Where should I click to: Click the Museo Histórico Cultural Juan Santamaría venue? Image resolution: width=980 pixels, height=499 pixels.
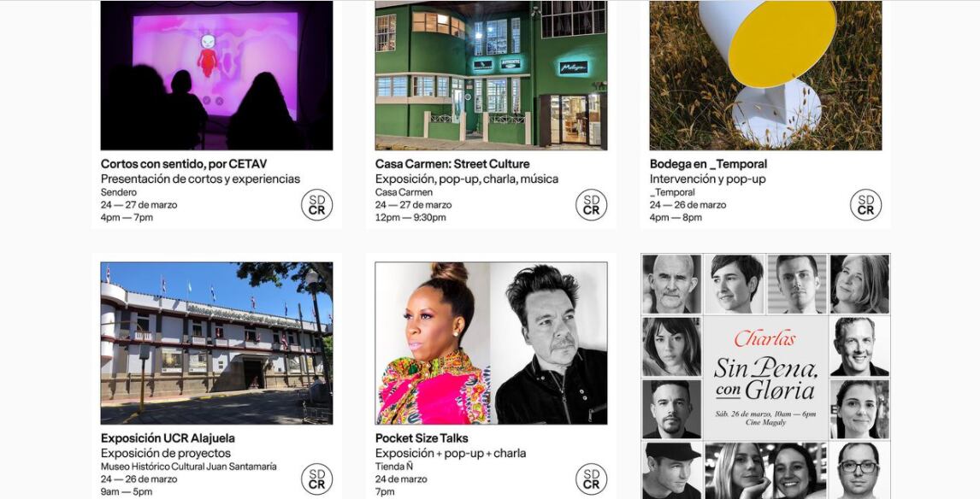[x=189, y=467]
